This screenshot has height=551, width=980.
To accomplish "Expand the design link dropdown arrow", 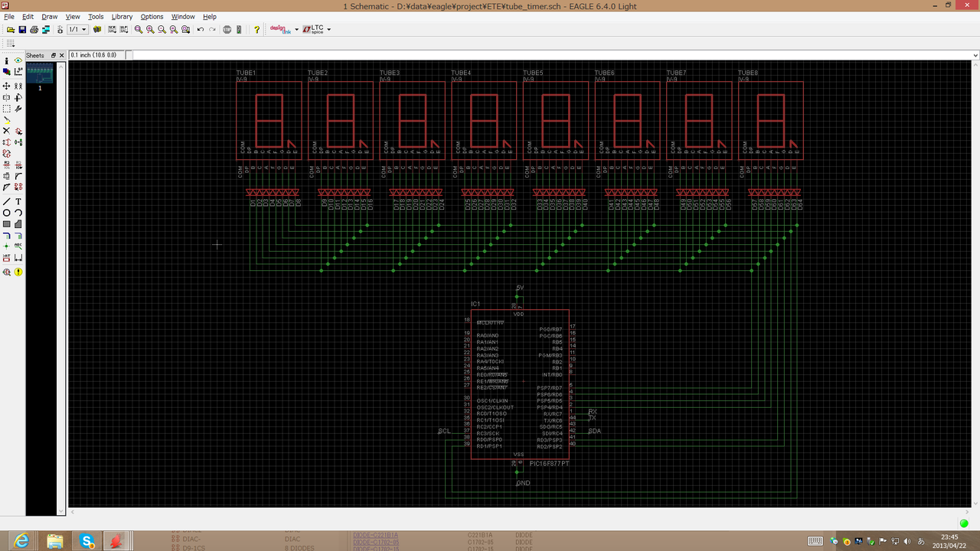I will (297, 30).
